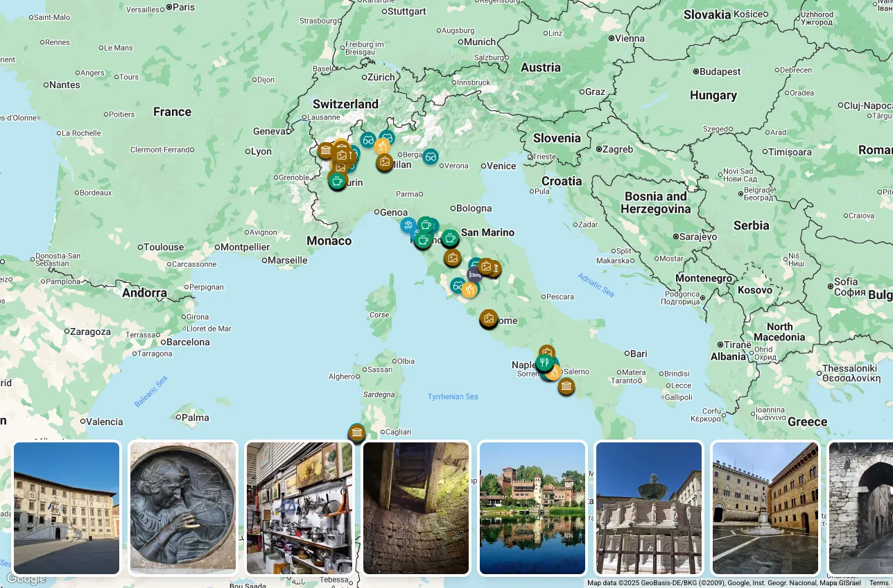Viewport: 893px width, 588px height.
Task: Click the Terms link
Action: coord(878,583)
